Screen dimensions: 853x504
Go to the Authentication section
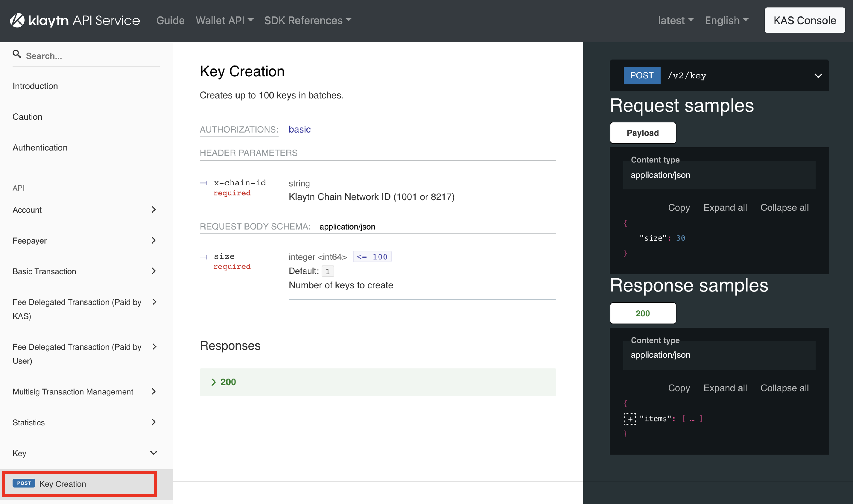40,147
